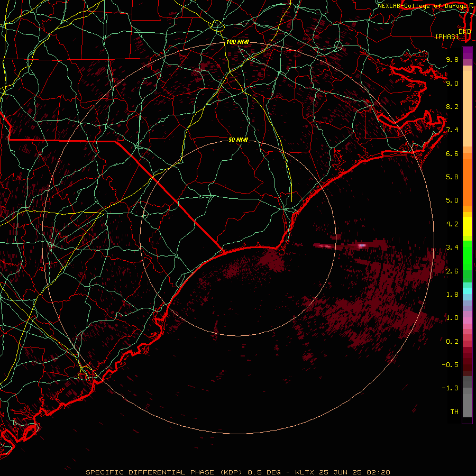Viewport: 476px width, 476px height.
Task: Click the pale peach band of color scale
Action: click(x=467, y=108)
